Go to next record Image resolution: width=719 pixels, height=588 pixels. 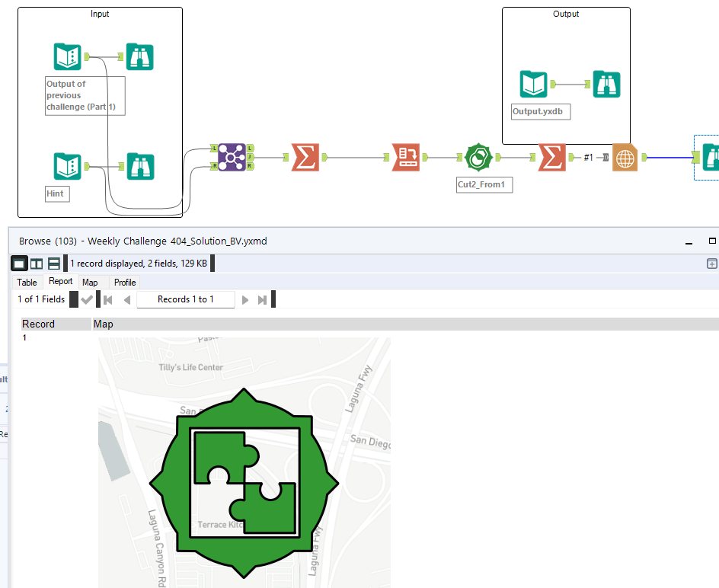coord(244,299)
